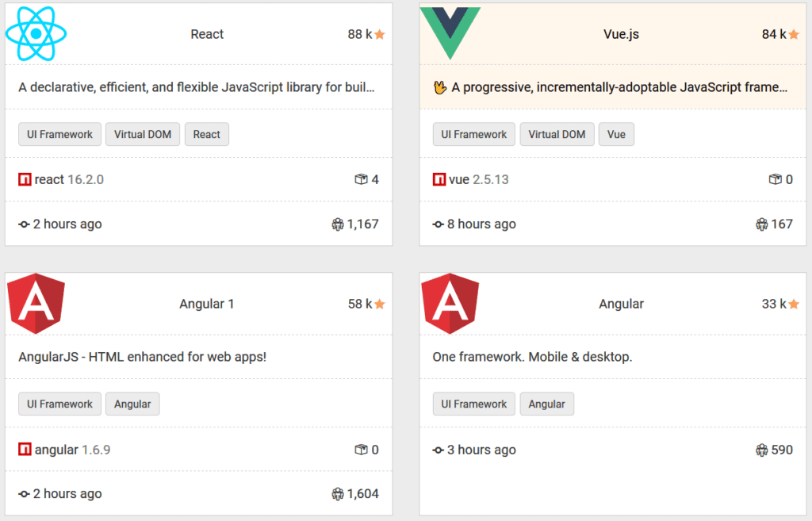Select the React tag button
Screen dimensions: 812x521
tap(207, 135)
